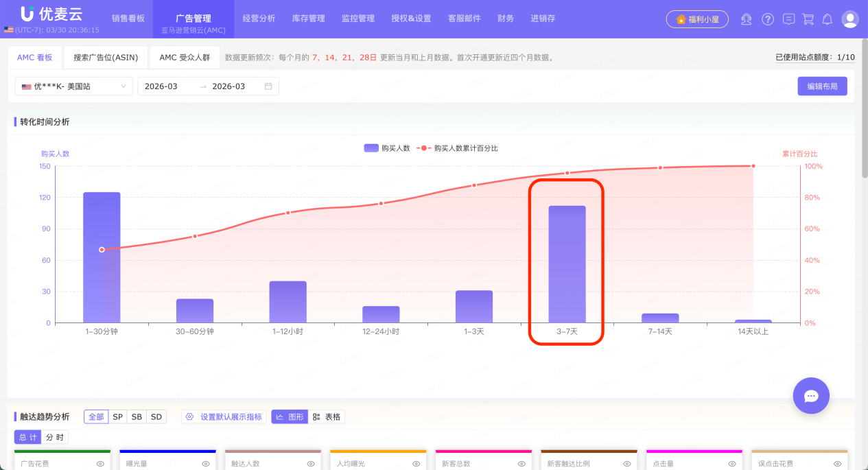Toggle visibility eye on 新客触达比例 card
Image resolution: width=868 pixels, height=470 pixels.
(627, 464)
